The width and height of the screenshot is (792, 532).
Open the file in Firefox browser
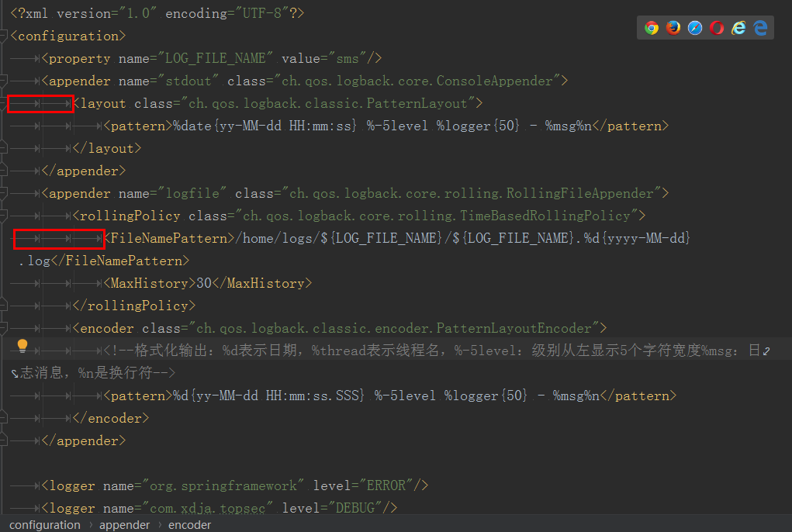pyautogui.click(x=673, y=28)
